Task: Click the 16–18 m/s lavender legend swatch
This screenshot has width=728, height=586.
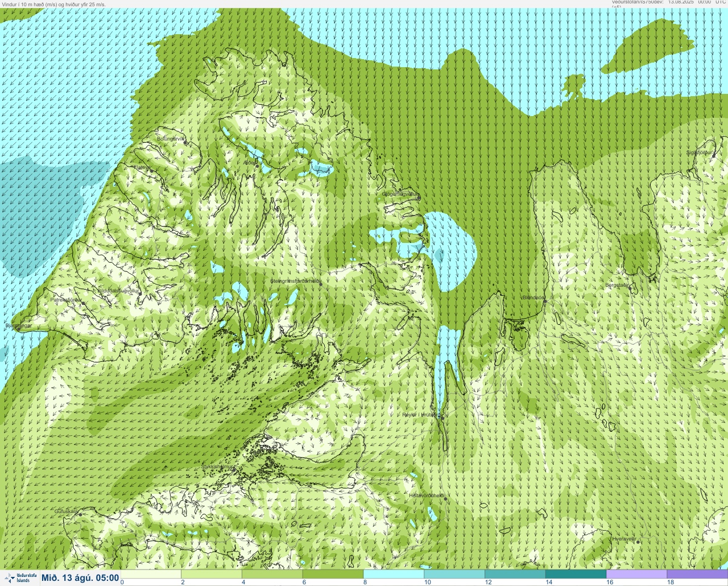Action: pos(636,574)
